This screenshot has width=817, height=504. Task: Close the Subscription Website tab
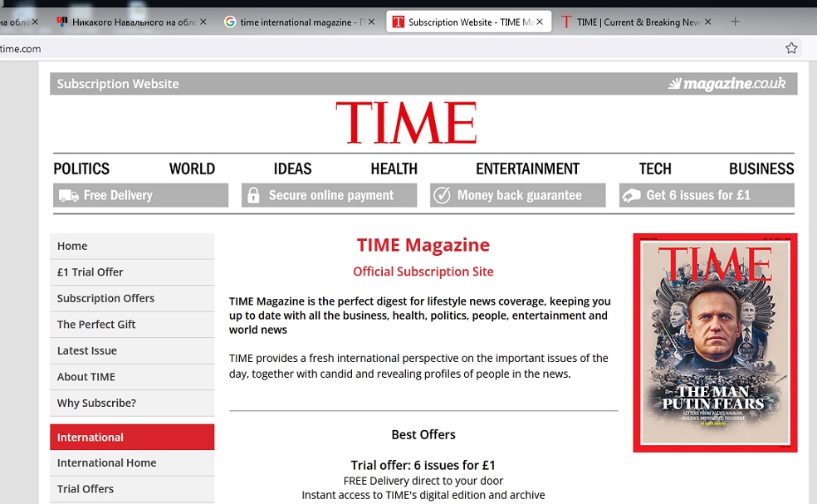540,22
